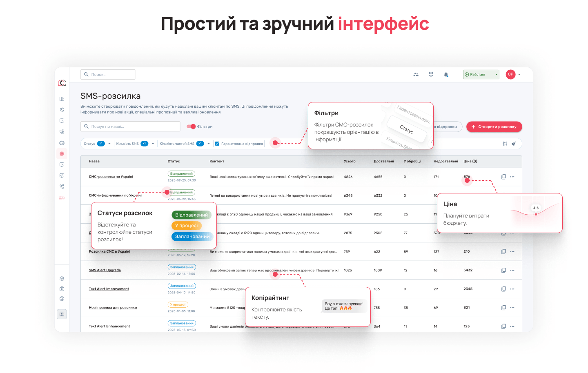Expand the user menu arrow beside avatar
This screenshot has height=373, width=588.
tap(519, 75)
